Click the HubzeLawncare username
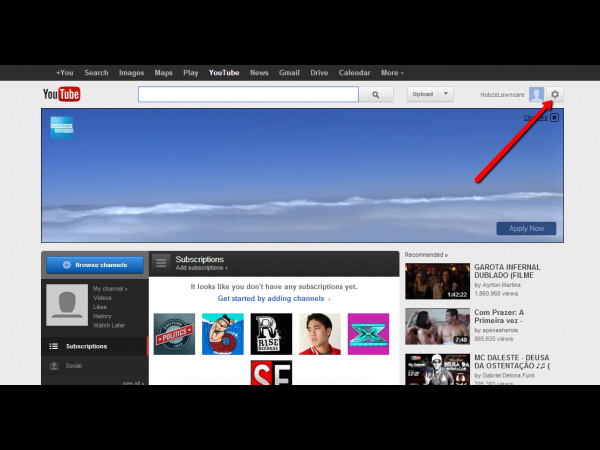Image resolution: width=600 pixels, height=450 pixels. point(502,95)
